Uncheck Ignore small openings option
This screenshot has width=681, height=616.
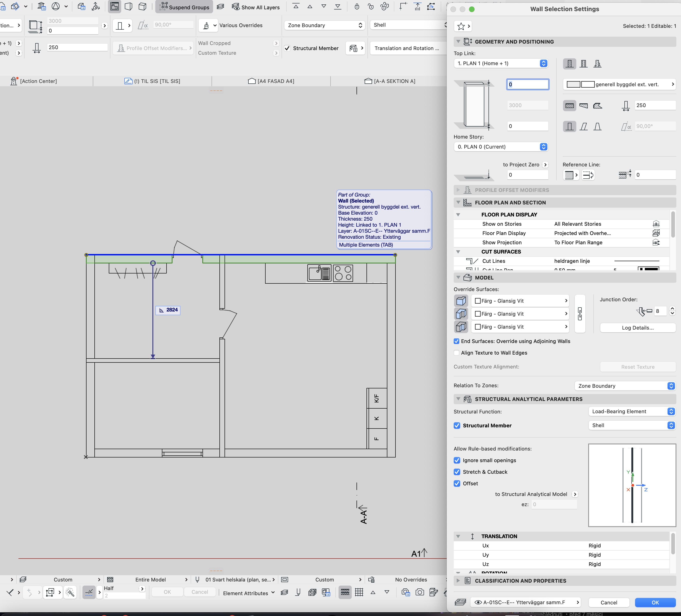pos(457,460)
